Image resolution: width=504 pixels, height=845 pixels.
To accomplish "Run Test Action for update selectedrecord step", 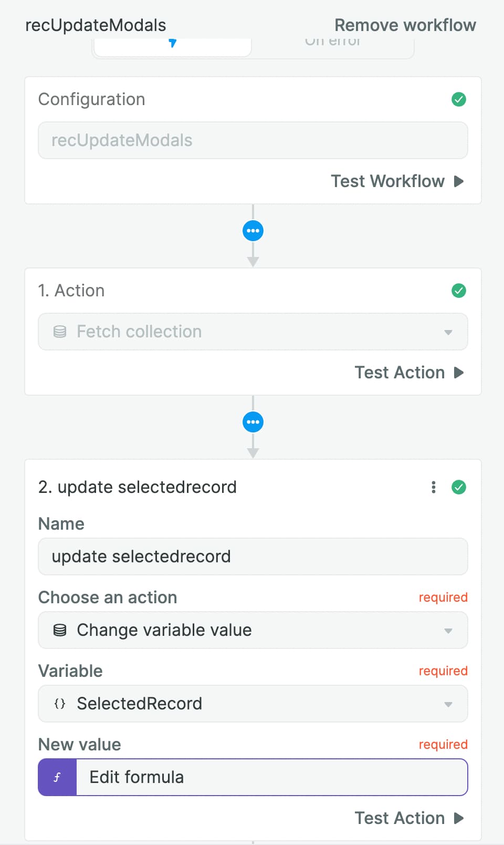I will click(409, 818).
